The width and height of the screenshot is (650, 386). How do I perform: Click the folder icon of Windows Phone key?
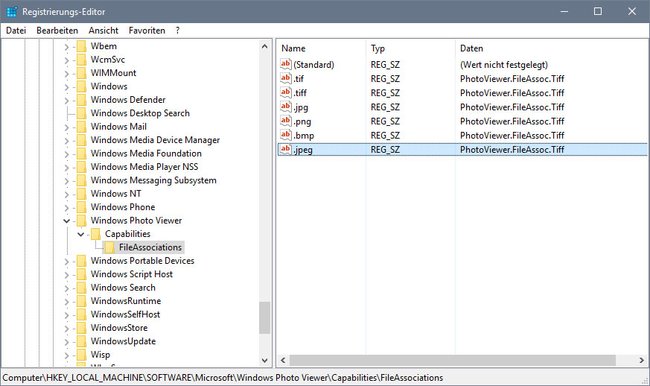pyautogui.click(x=82, y=207)
